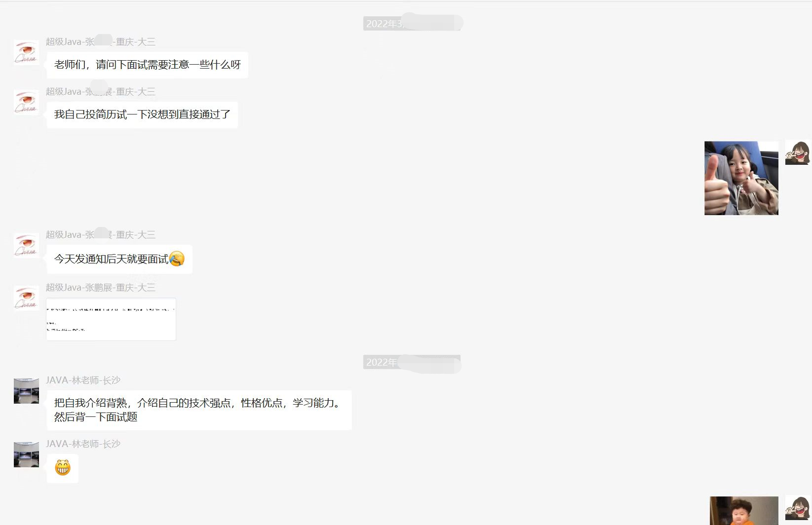Open the thumbs-up child sticker image
Screen dimensions: 812x525
click(x=741, y=178)
